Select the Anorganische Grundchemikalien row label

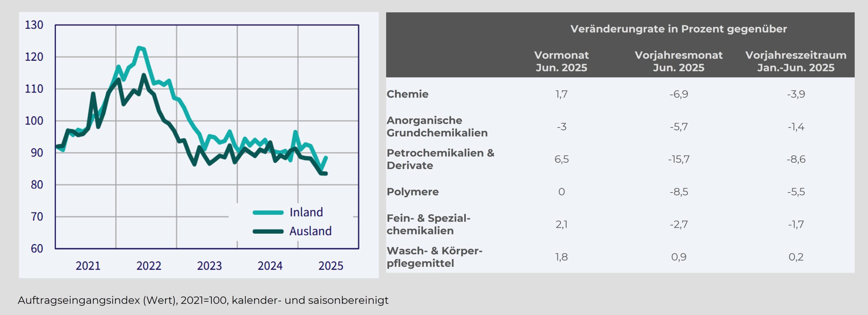pos(437,126)
